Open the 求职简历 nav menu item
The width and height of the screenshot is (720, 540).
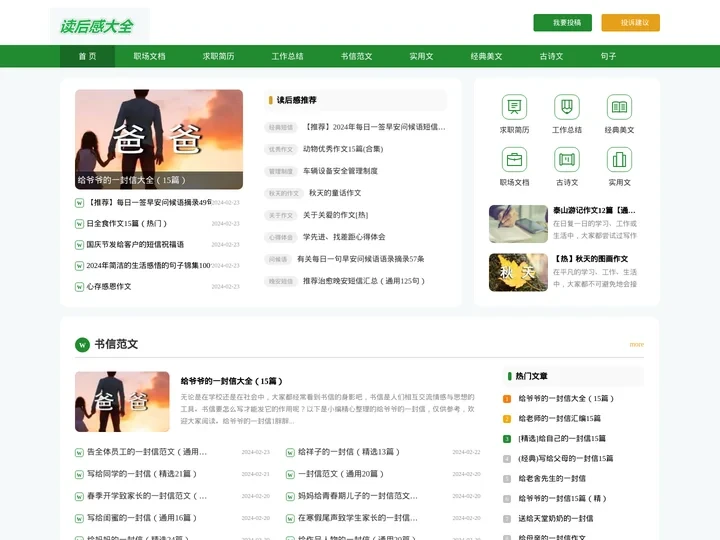(219, 56)
